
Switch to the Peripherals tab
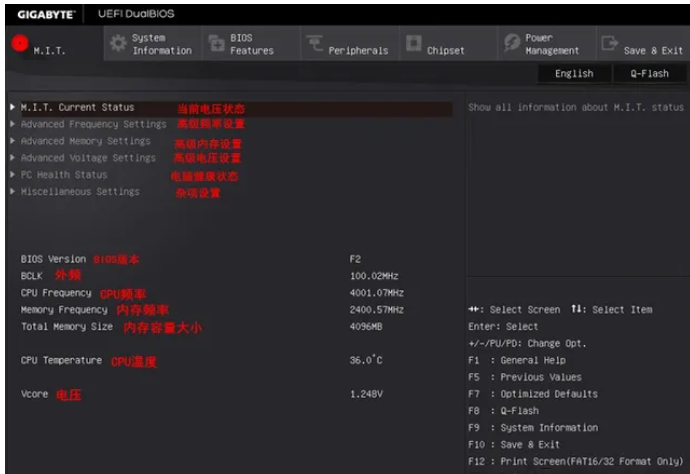[x=357, y=50]
